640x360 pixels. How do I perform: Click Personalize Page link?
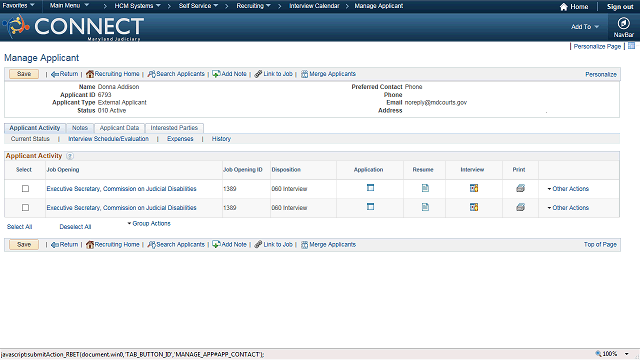(597, 47)
